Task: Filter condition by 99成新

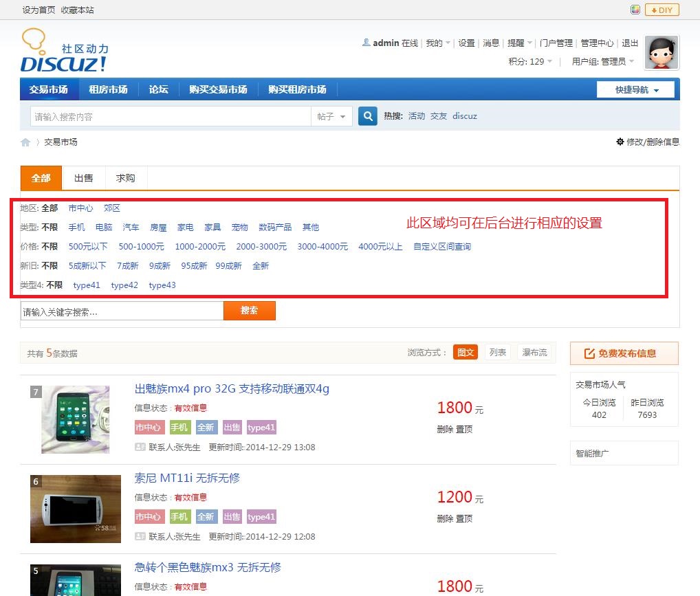Action: tap(228, 265)
